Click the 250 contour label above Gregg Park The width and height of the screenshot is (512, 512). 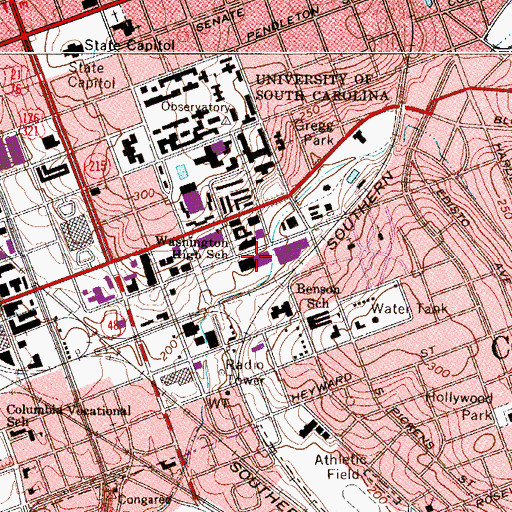pos(309,112)
